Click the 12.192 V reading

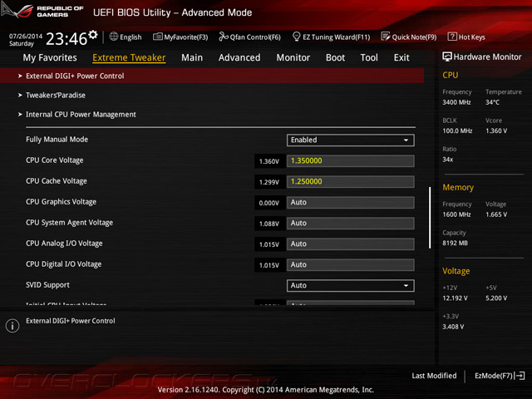click(455, 298)
